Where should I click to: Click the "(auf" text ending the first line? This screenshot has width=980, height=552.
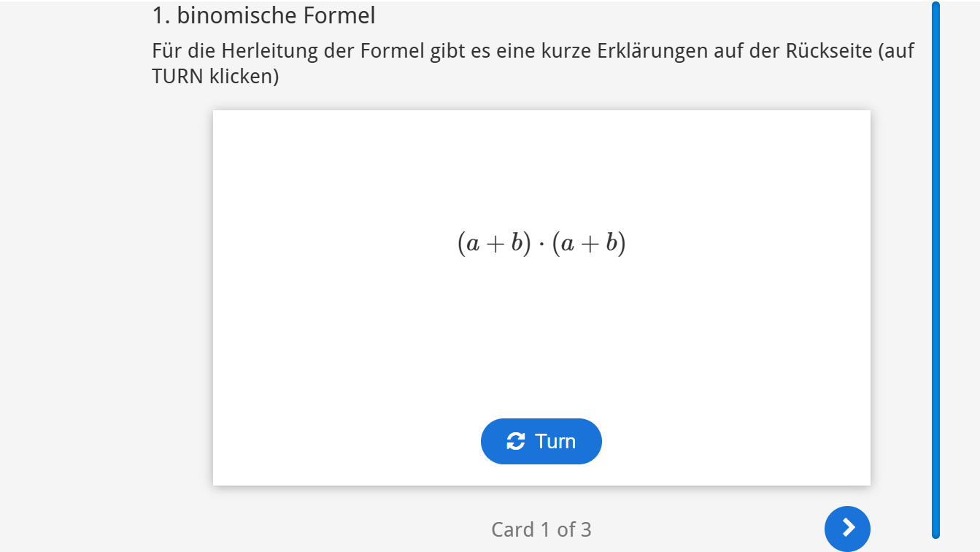(x=896, y=51)
